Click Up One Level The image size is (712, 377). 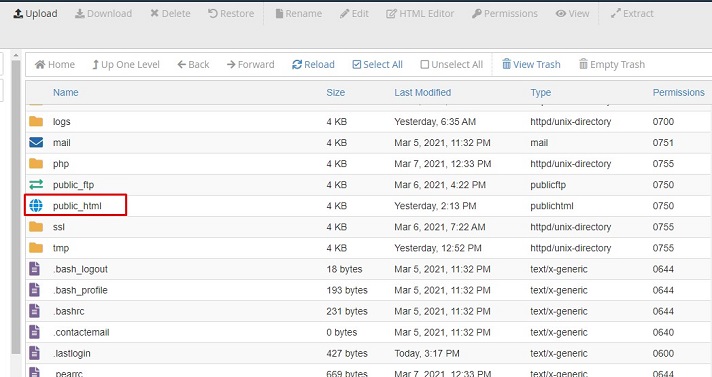[126, 64]
